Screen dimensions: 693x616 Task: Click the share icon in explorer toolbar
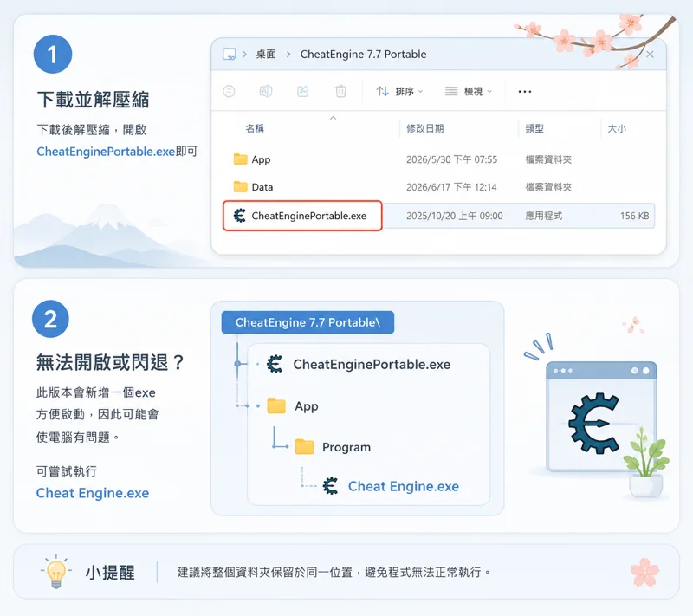[x=303, y=91]
